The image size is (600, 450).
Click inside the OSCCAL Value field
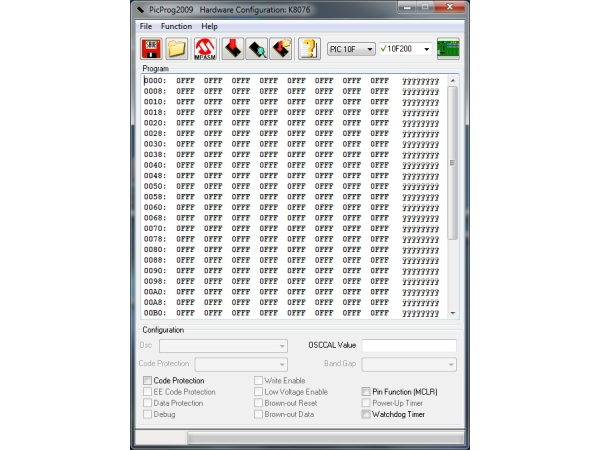click(x=409, y=346)
